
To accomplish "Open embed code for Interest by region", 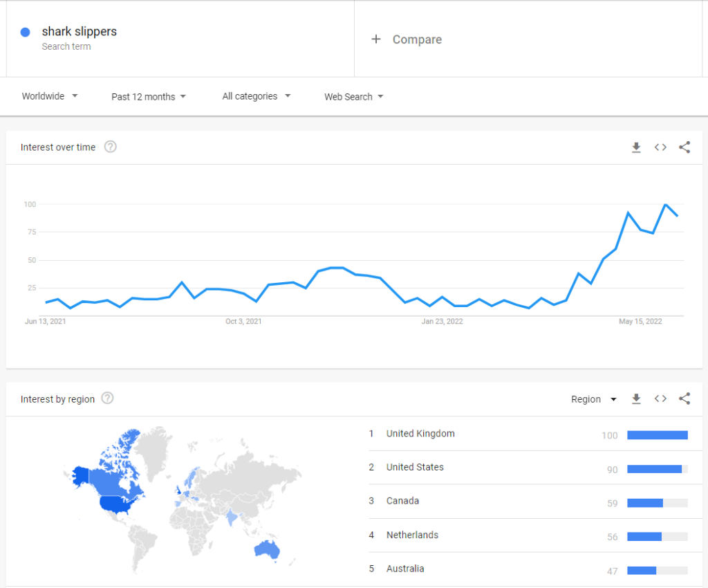I will [660, 398].
